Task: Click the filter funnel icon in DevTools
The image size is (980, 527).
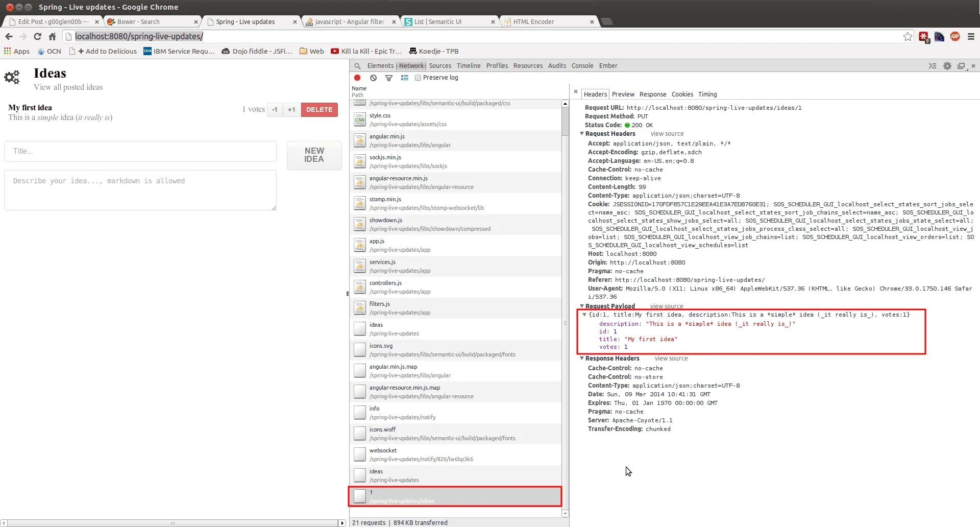Action: [x=389, y=78]
